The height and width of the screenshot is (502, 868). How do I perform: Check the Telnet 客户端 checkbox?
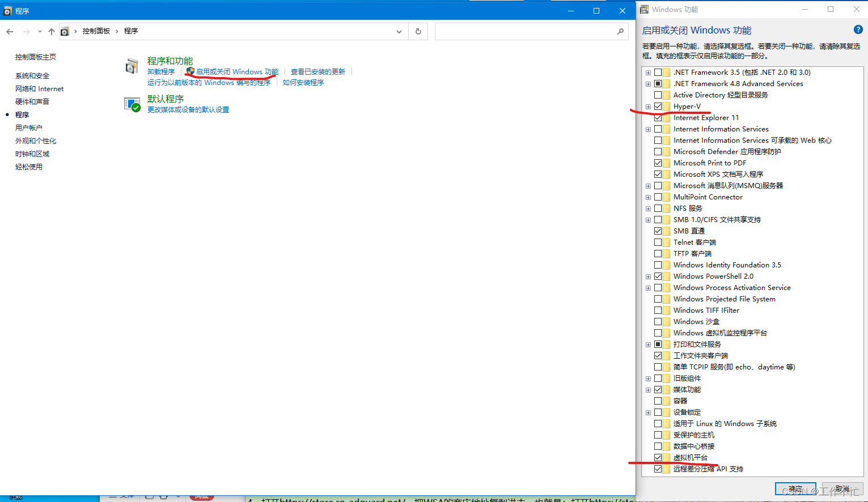pyautogui.click(x=658, y=243)
